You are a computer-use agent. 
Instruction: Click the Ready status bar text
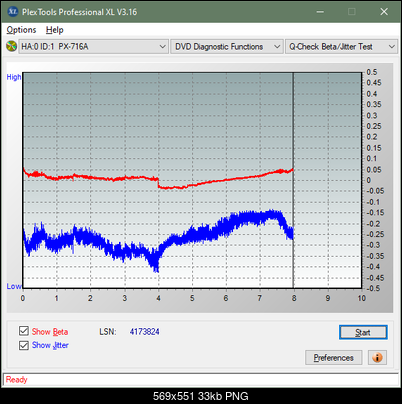coord(16,380)
